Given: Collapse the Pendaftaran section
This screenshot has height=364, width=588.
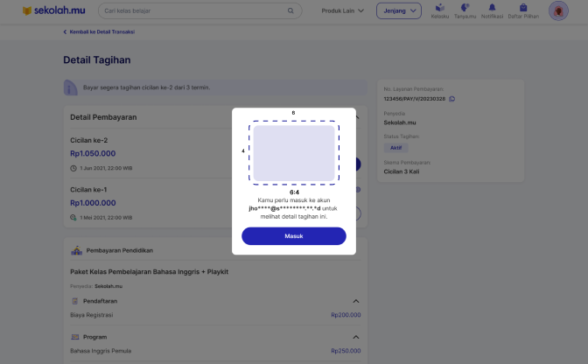Looking at the screenshot, I should pos(356,301).
